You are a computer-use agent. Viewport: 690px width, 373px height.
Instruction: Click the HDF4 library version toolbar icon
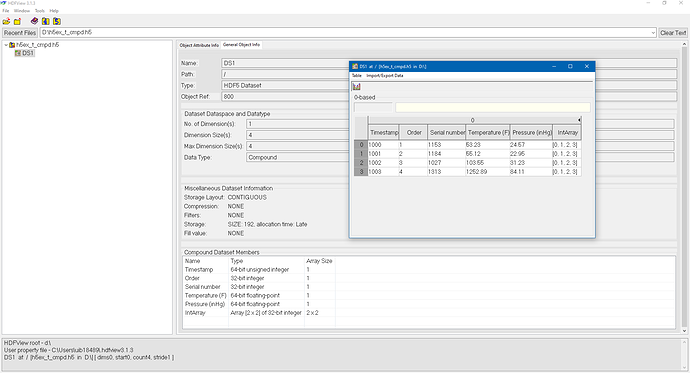point(45,21)
